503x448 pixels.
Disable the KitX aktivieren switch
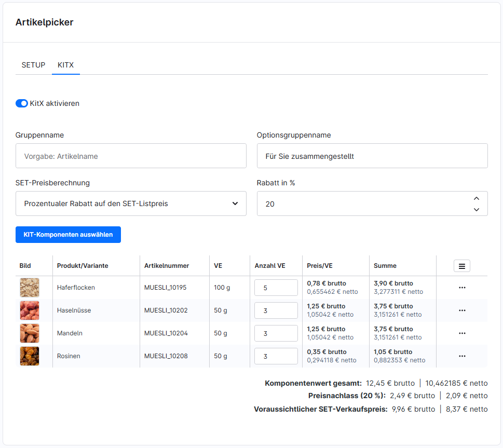click(x=22, y=103)
